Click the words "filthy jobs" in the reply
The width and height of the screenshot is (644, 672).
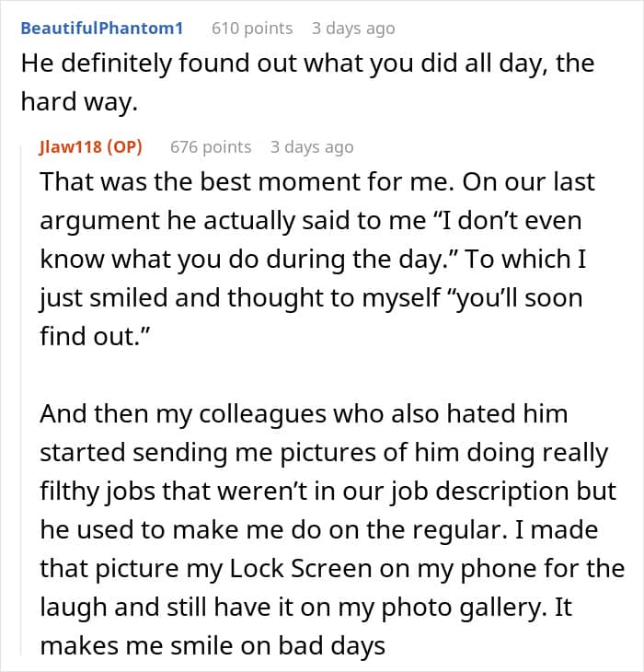(x=106, y=491)
